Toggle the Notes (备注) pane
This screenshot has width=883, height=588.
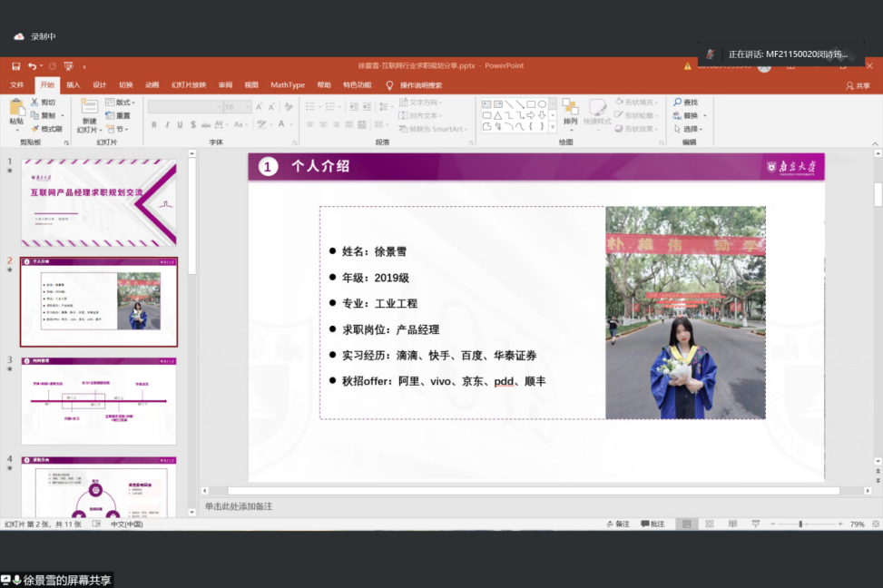617,524
